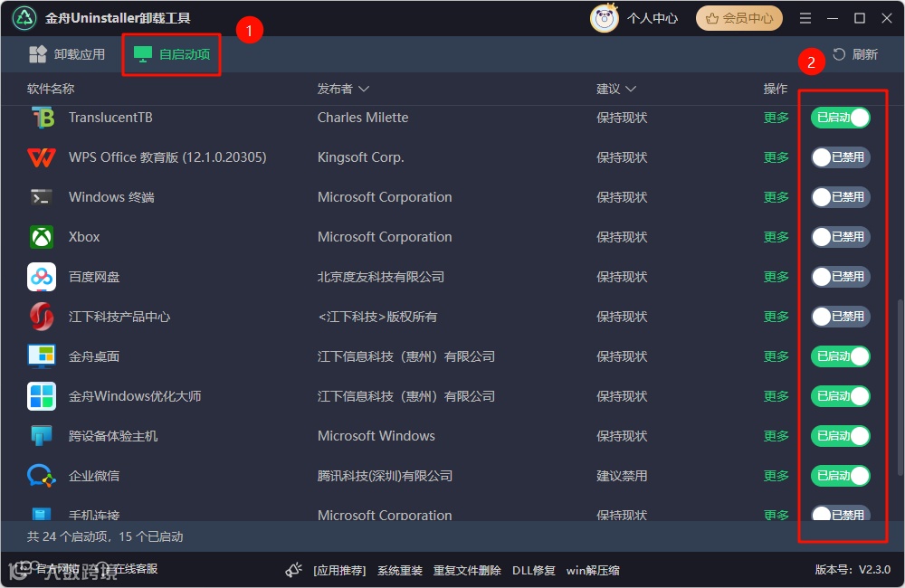Click the refresh 刷新 icon
This screenshot has width=905, height=588.
coord(839,54)
